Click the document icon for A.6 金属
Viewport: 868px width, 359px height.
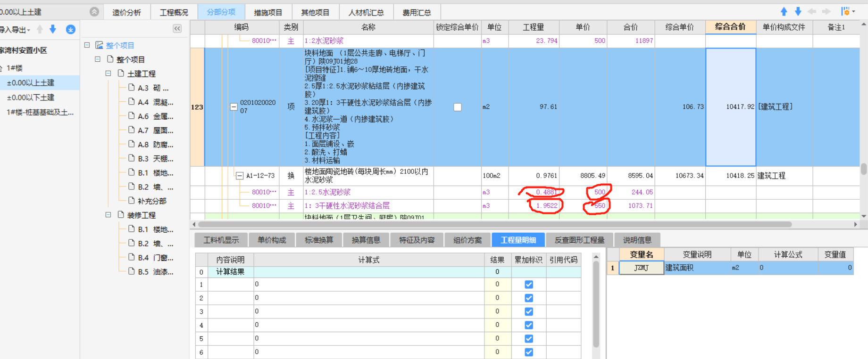[132, 116]
